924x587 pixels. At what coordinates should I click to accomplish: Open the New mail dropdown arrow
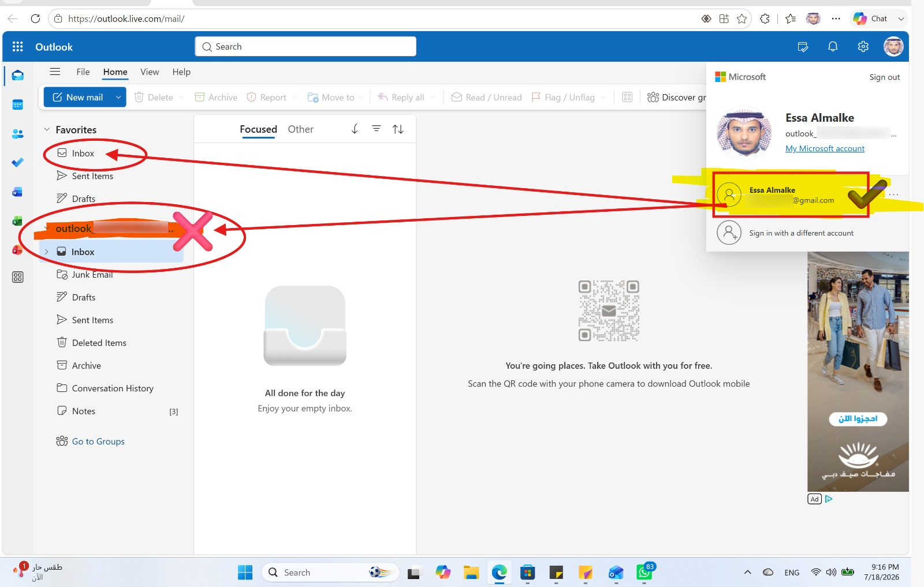(x=118, y=97)
